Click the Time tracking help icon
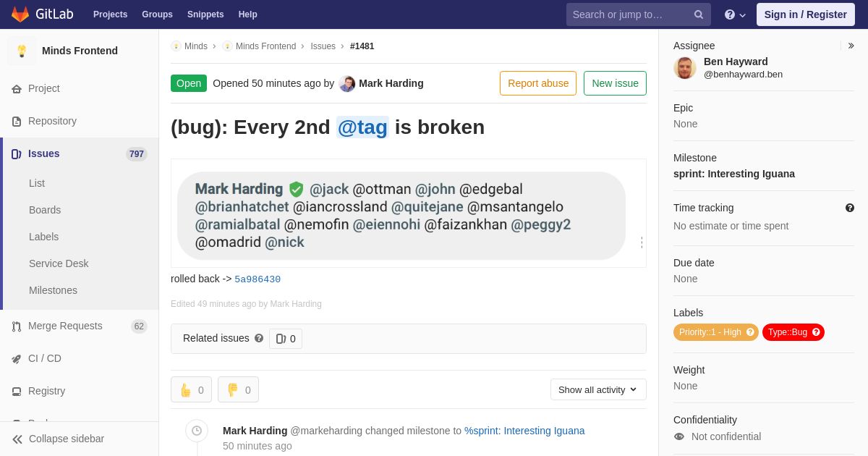Viewport: 868px width, 456px height. click(x=850, y=208)
